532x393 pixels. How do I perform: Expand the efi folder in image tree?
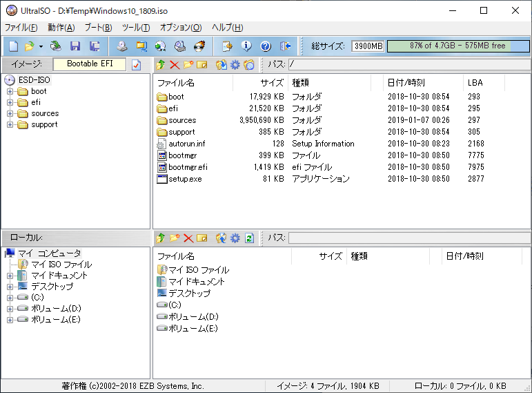coord(10,103)
